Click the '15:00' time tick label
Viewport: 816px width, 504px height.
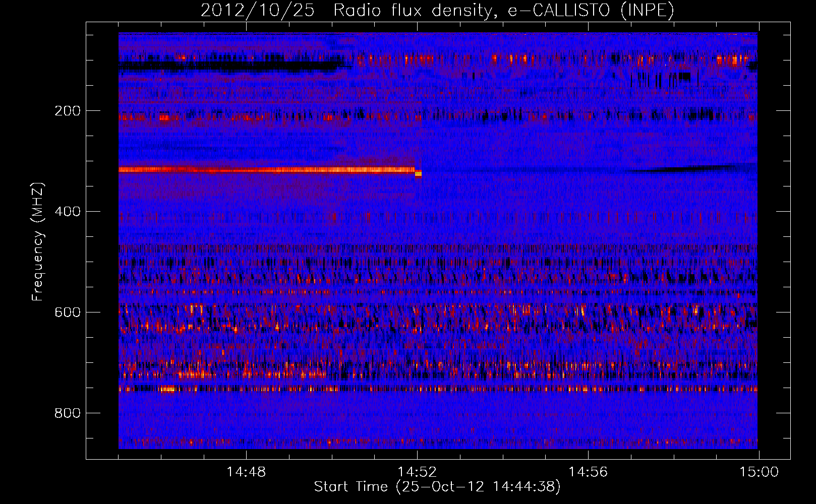[x=759, y=472]
